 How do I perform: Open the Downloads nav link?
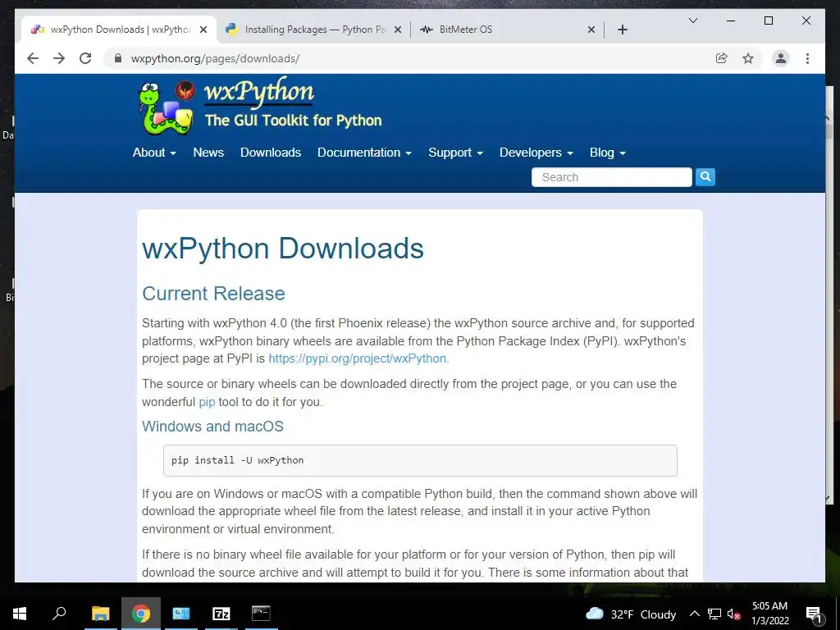pyautogui.click(x=271, y=153)
